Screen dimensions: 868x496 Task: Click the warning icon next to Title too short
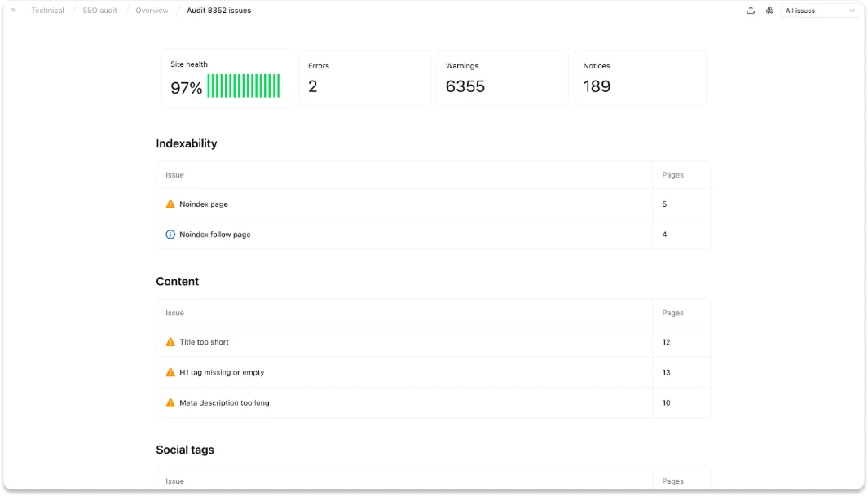point(170,342)
